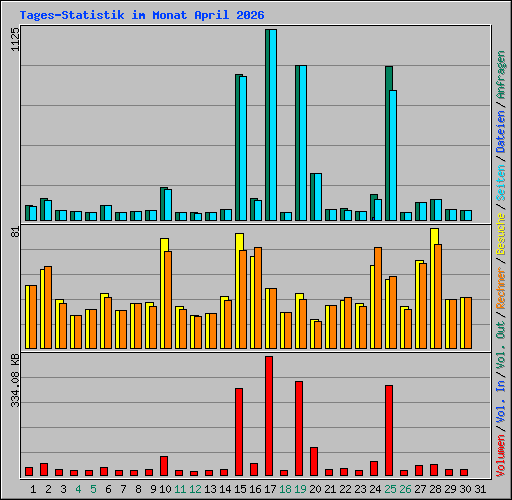Click the red Volumen bar for day 19
512x500 pixels.
tap(299, 429)
